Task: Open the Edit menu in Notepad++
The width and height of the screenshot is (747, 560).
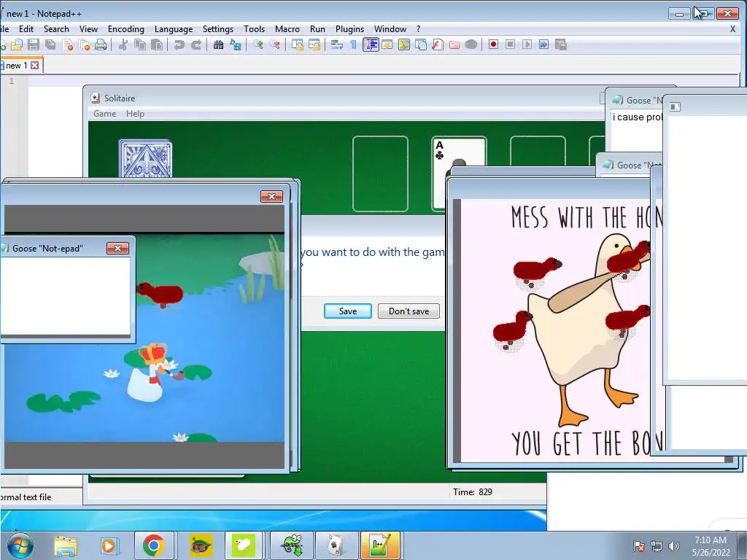Action: point(26,29)
